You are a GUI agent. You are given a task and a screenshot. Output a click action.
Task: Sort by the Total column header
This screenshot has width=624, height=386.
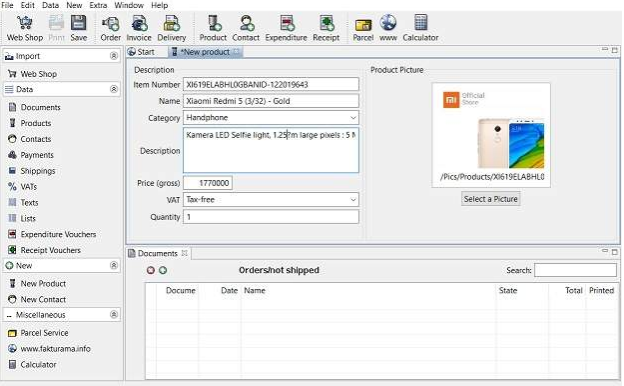567,290
